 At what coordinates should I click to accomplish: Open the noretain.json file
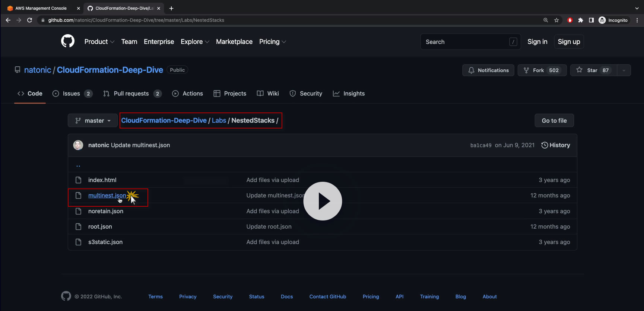click(x=106, y=211)
